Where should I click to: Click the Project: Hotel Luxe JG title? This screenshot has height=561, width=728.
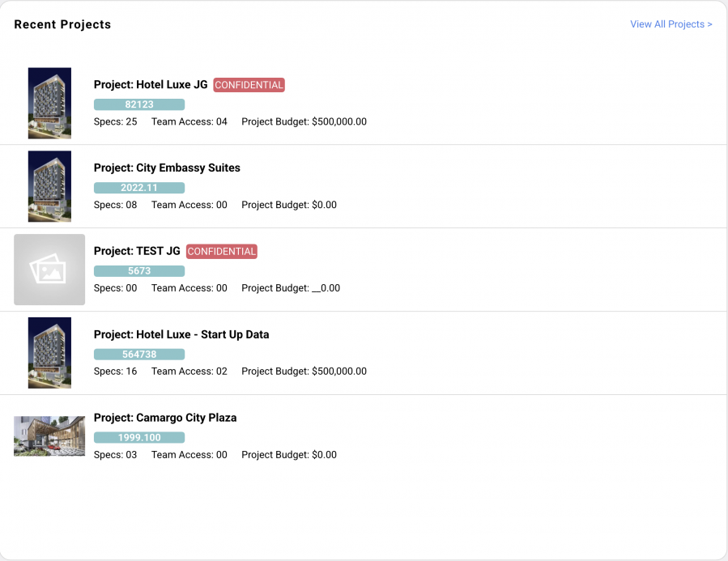point(151,84)
